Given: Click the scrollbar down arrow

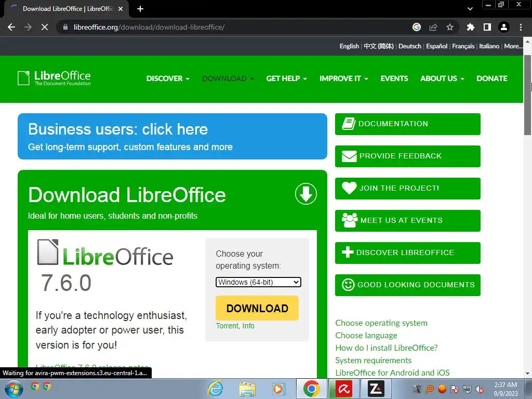Looking at the screenshot, I should [528, 374].
